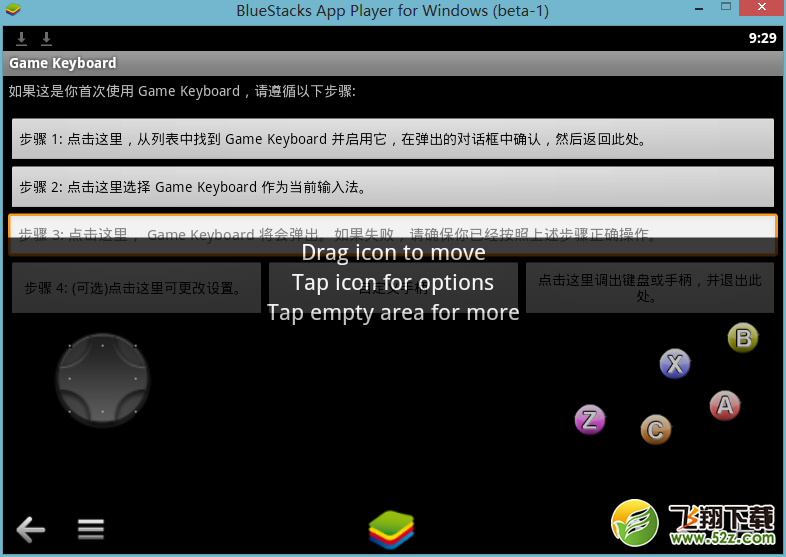Click 步骤 3 to pop up Game Keyboard
The height and width of the screenshot is (557, 786).
click(393, 235)
